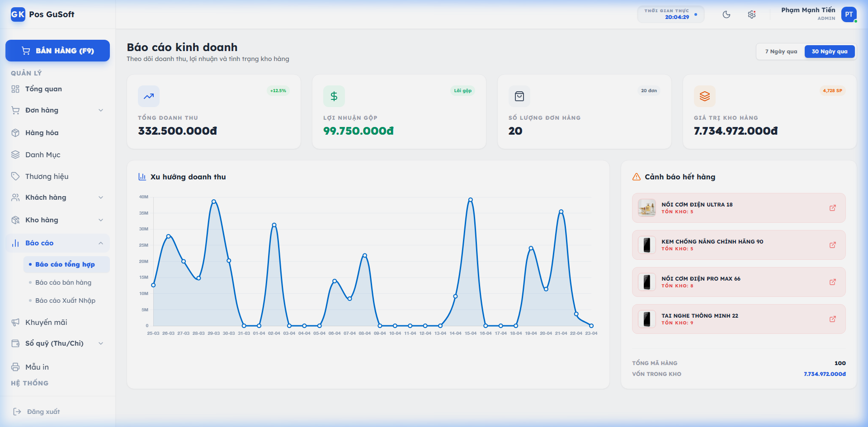Toggle dark mode with the moon icon
This screenshot has height=427, width=868.
[726, 14]
